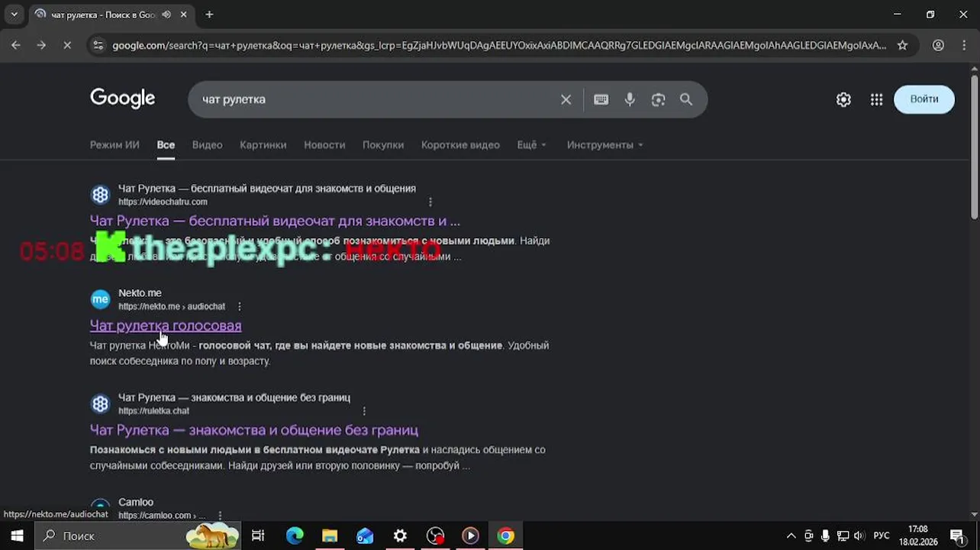Open Settings gear on the taskbar
Image resolution: width=980 pixels, height=550 pixels.
click(400, 535)
